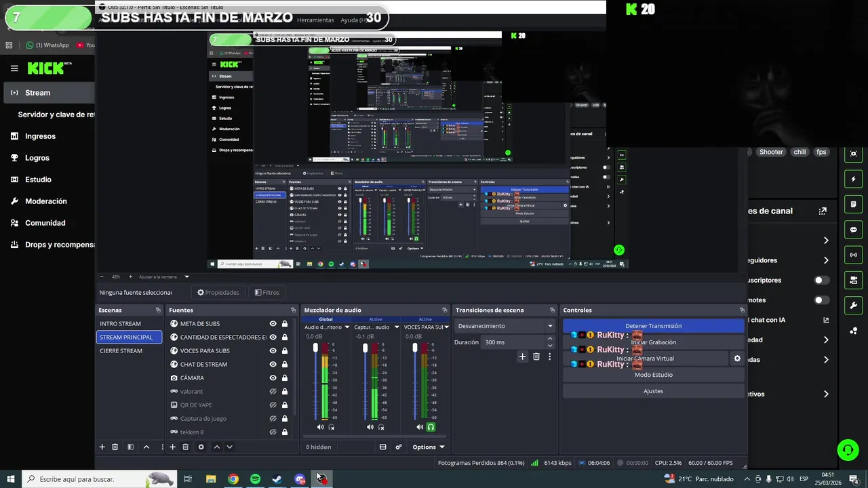Float the Fuentes dock panel
The height and width of the screenshot is (488, 868).
tap(293, 310)
